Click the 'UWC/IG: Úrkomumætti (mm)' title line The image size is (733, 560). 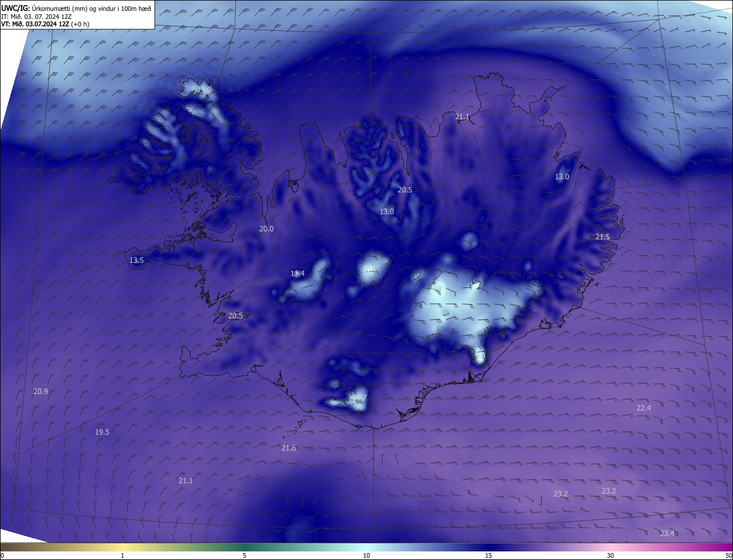point(76,8)
